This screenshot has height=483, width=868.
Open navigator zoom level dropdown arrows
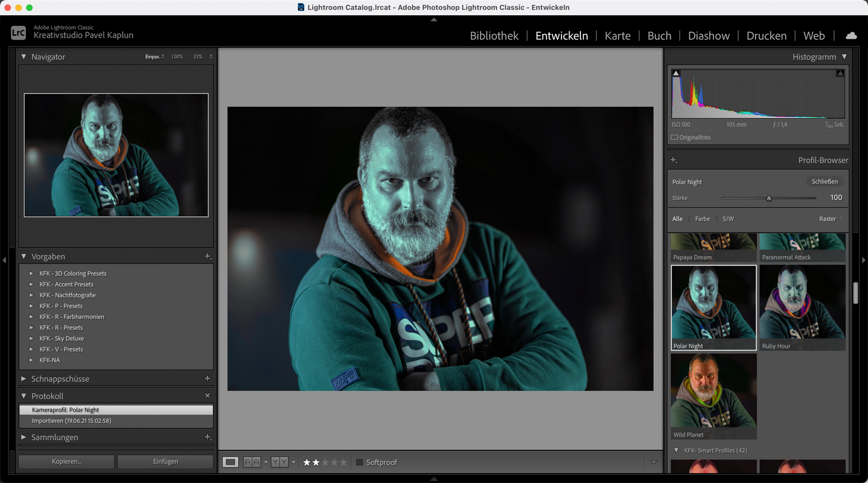[211, 56]
